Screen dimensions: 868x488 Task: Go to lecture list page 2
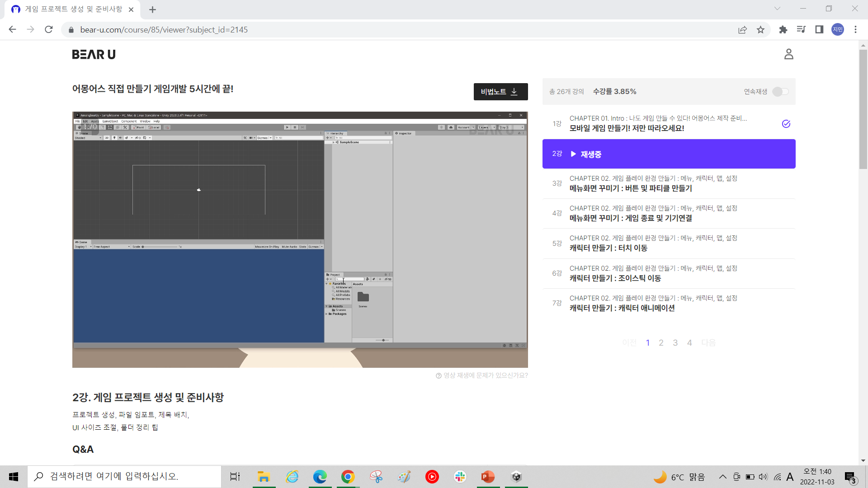coord(661,343)
